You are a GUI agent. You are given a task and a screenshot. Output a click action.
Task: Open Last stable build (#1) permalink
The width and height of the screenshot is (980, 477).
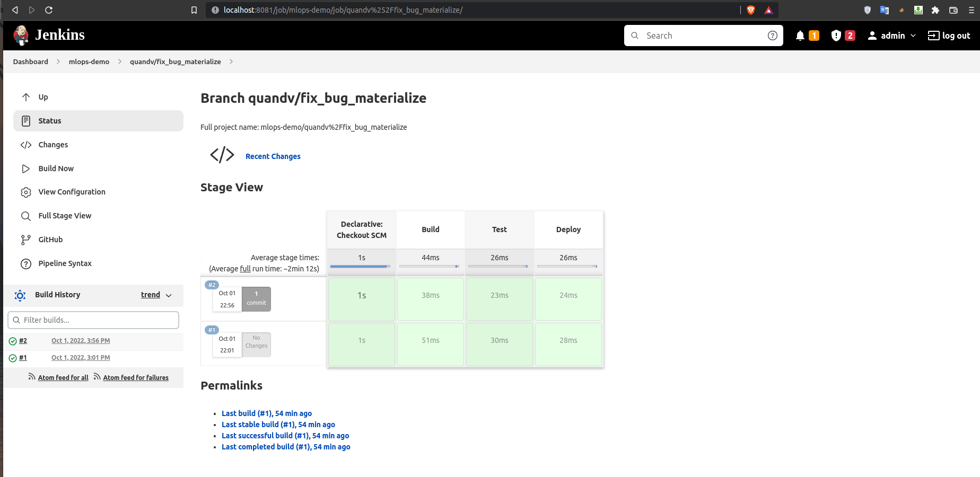(x=278, y=425)
